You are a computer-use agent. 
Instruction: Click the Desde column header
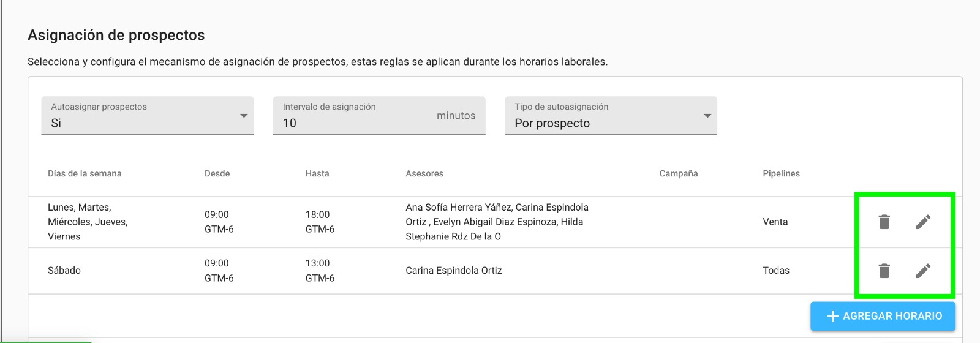point(217,173)
